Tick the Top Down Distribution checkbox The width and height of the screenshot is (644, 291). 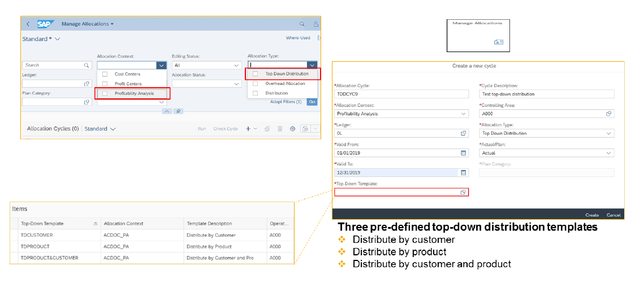pyautogui.click(x=255, y=74)
